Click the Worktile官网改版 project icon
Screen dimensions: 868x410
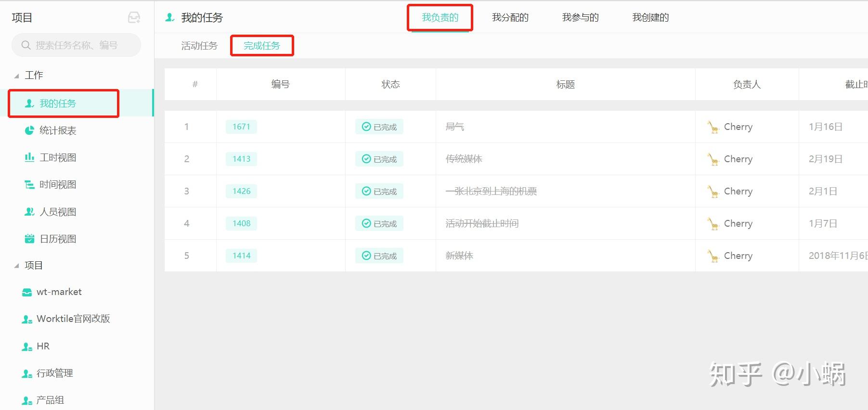pos(27,319)
